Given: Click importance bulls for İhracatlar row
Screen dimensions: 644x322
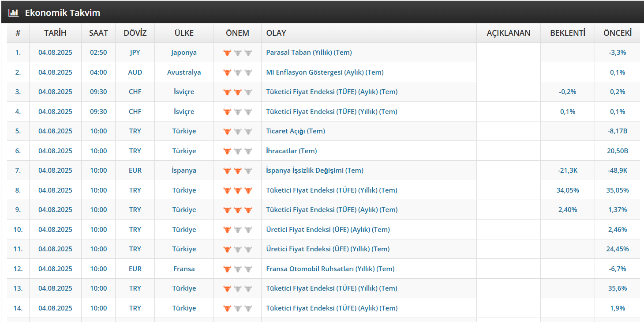Looking at the screenshot, I should pos(237,151).
